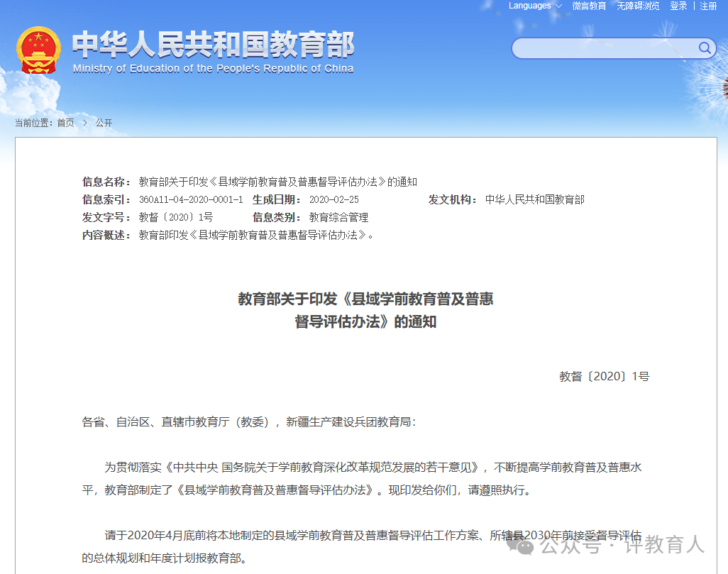Click the 注册 register link
The image size is (728, 574).
click(708, 6)
